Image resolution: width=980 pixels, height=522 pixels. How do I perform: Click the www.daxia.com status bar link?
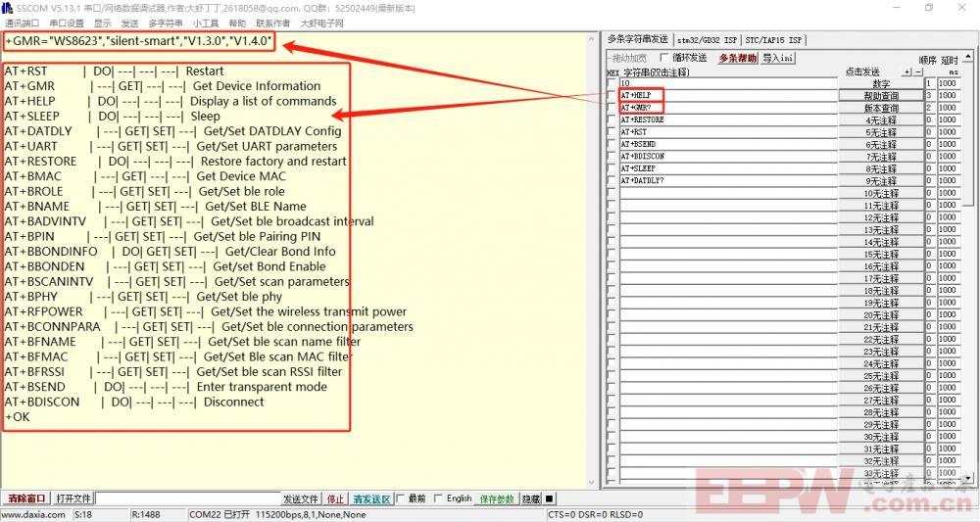pos(33,515)
